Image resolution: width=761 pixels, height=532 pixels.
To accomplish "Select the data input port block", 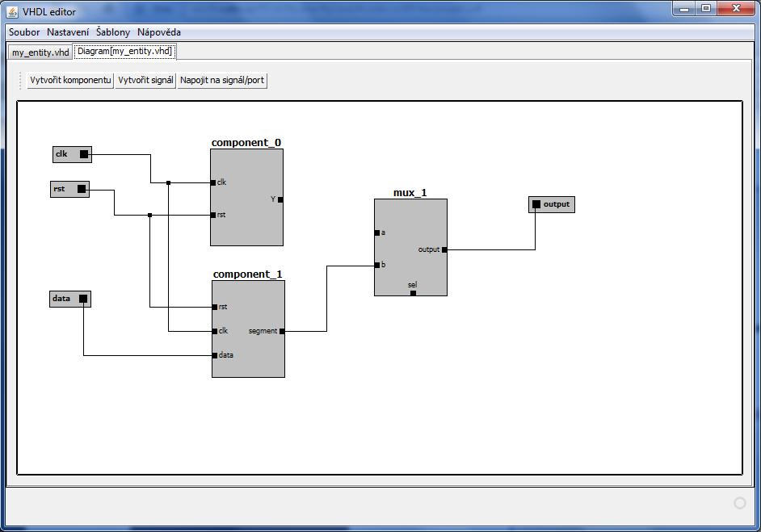I will click(x=70, y=299).
